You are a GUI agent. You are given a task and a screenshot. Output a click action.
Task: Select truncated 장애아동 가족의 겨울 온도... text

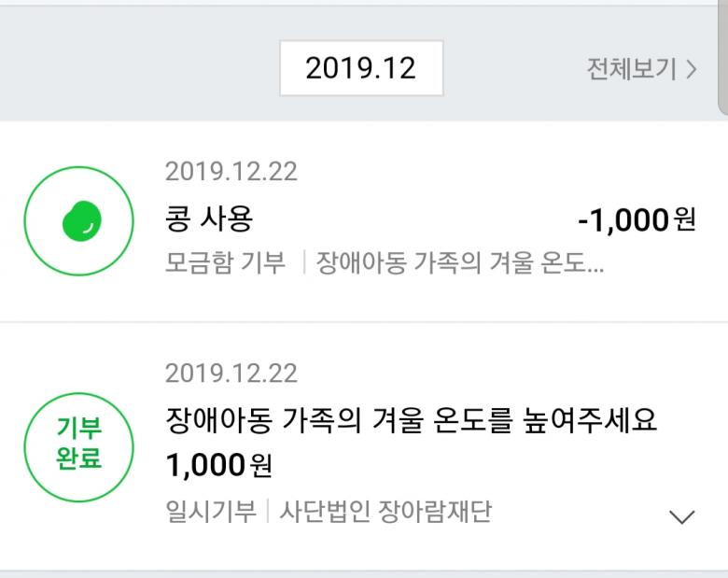460,262
